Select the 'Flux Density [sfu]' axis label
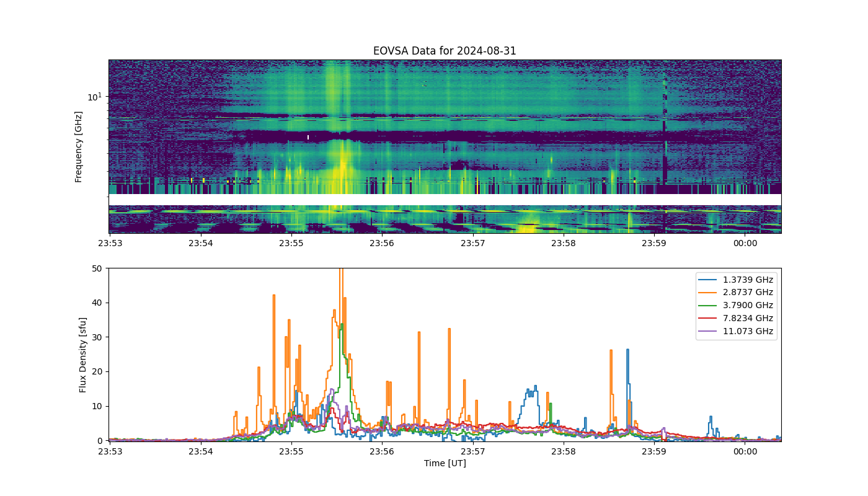This screenshot has width=868, height=496. point(83,355)
